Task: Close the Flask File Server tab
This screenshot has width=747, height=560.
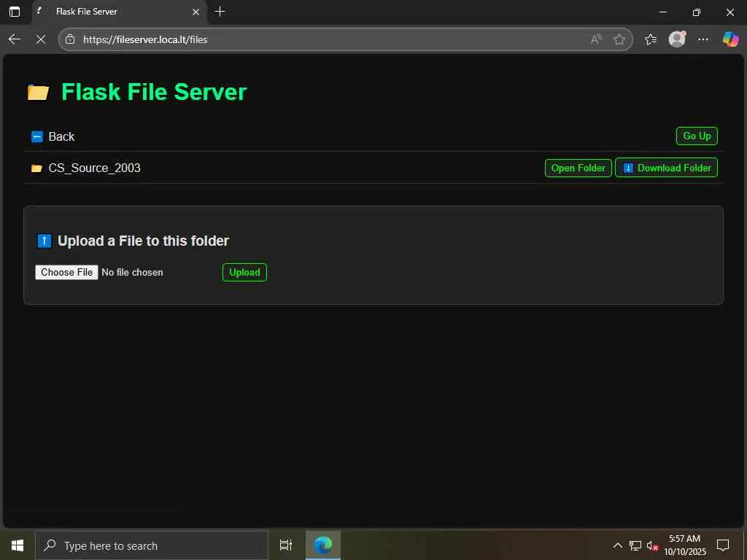Action: pyautogui.click(x=196, y=12)
